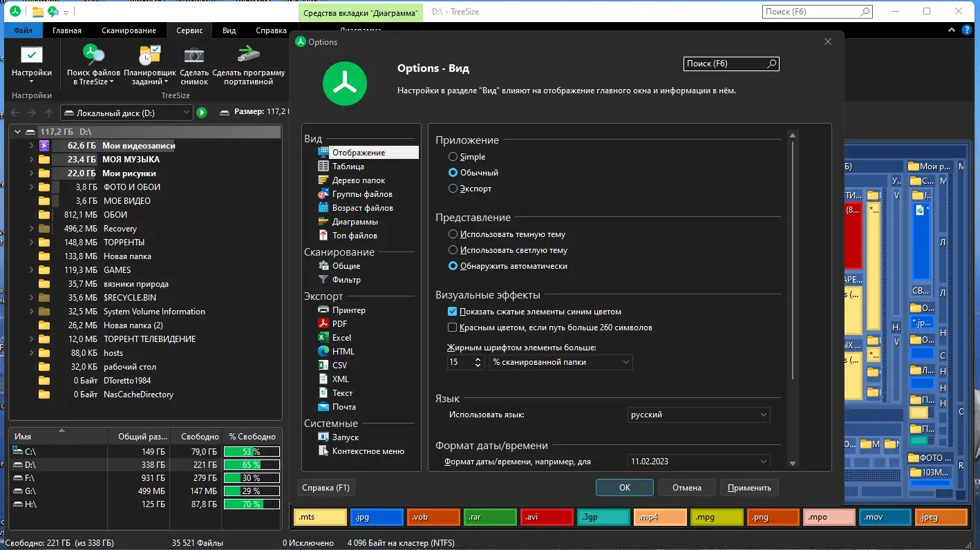The height and width of the screenshot is (550, 980).
Task: Open the Группы файлов options icon
Action: (x=323, y=194)
